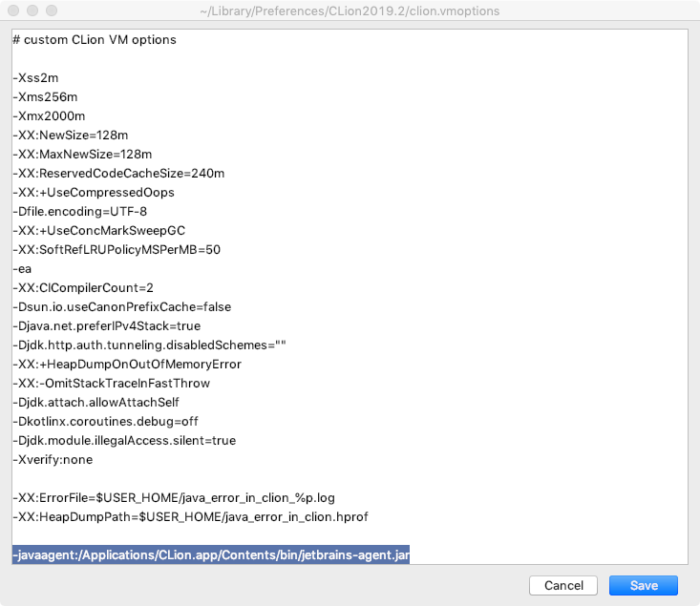Click the -Dfile.encoding=UTF-8 line
This screenshot has width=700, height=606.
[80, 212]
